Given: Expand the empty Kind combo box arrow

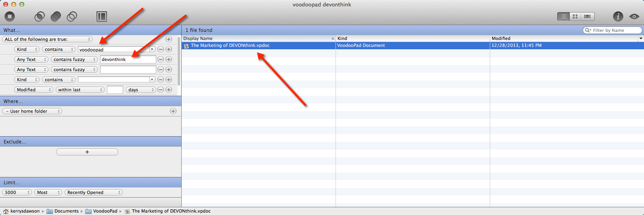Looking at the screenshot, I should [x=152, y=80].
